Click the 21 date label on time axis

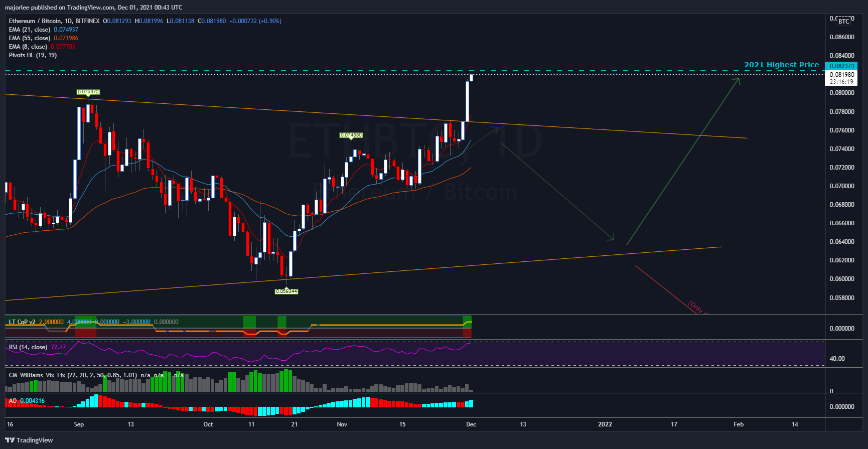pos(295,424)
